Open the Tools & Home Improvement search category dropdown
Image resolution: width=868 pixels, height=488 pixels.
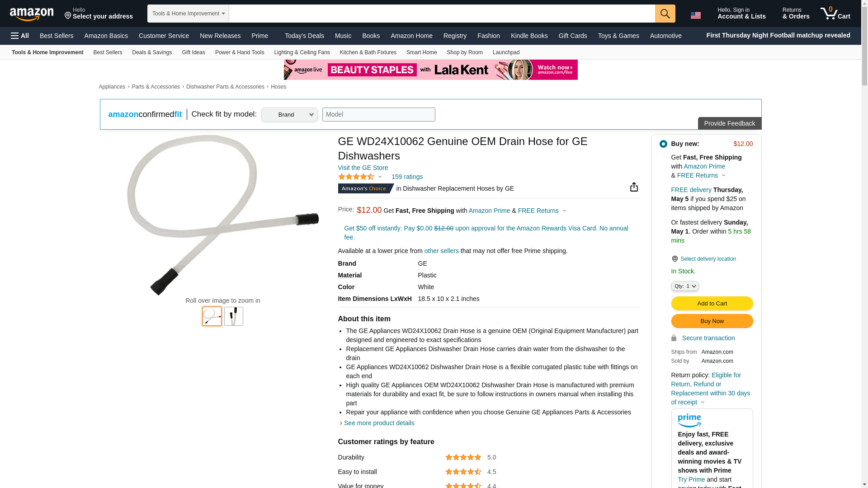188,14
